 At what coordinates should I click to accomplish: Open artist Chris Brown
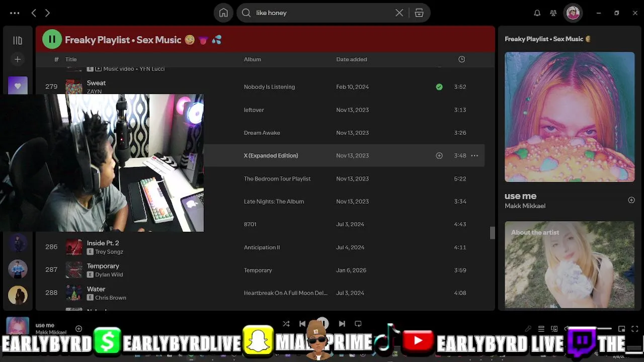tap(111, 298)
